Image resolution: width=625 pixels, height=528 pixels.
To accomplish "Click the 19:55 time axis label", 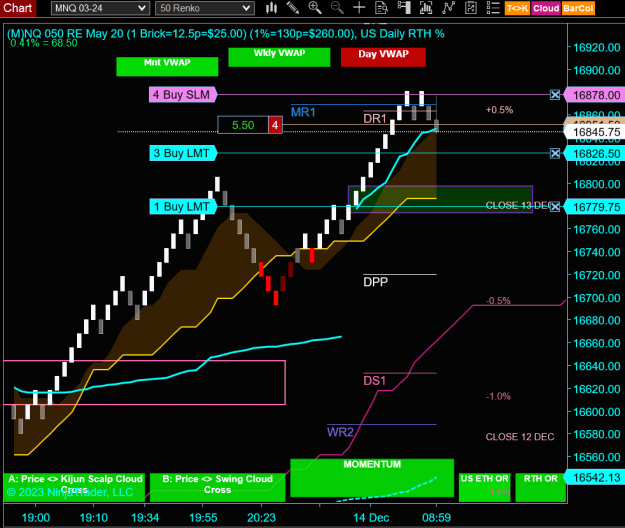I will point(203,518).
